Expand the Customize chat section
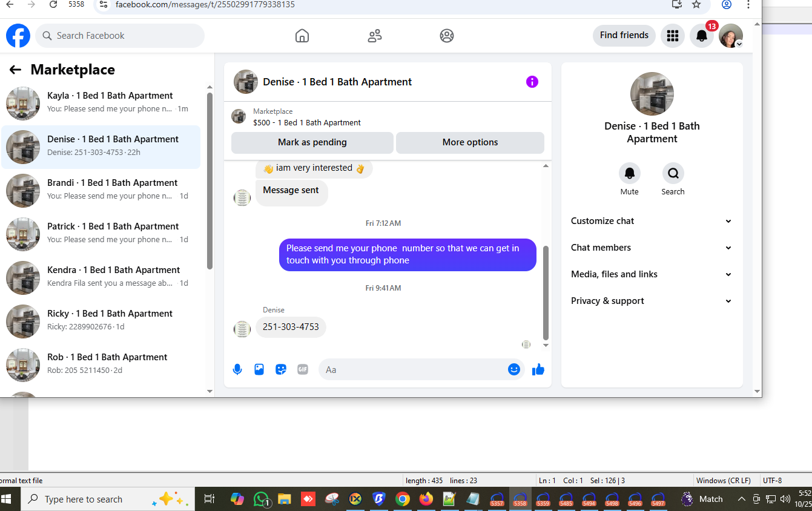The width and height of the screenshot is (812, 511). tap(652, 221)
